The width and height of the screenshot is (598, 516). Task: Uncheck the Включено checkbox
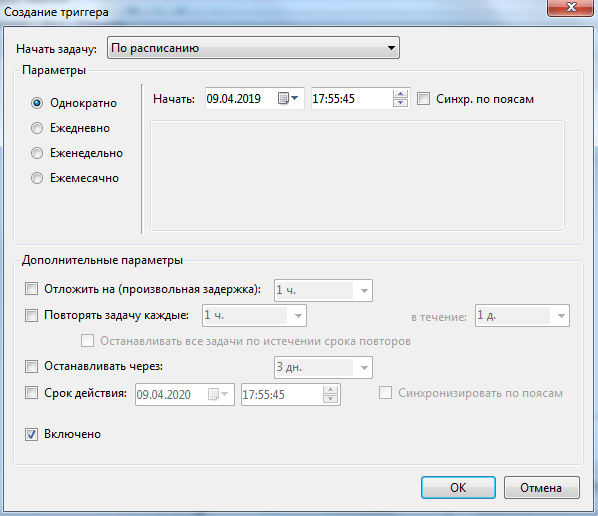pos(31,434)
